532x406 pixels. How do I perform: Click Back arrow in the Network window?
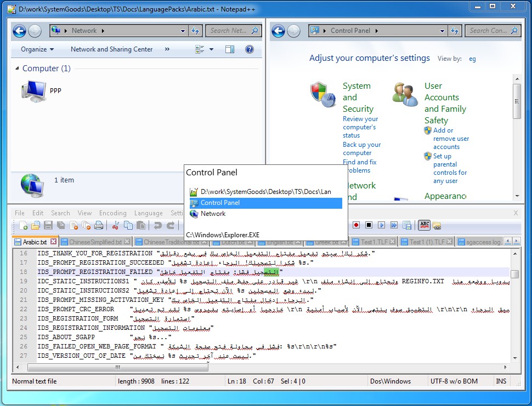pos(19,31)
